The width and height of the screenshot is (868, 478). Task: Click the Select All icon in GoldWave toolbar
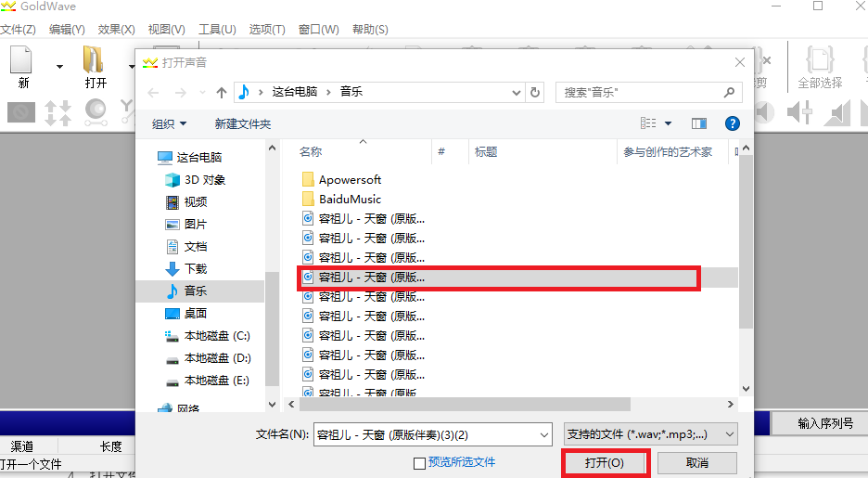[819, 59]
